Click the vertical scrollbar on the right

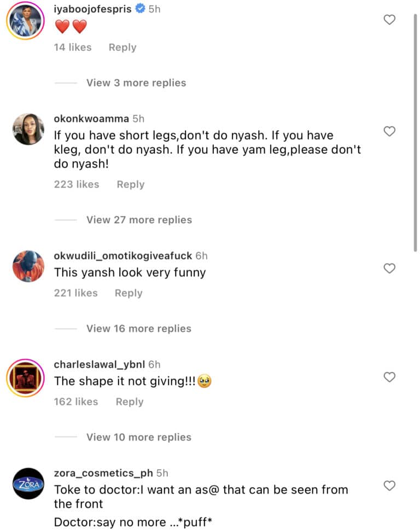415,126
